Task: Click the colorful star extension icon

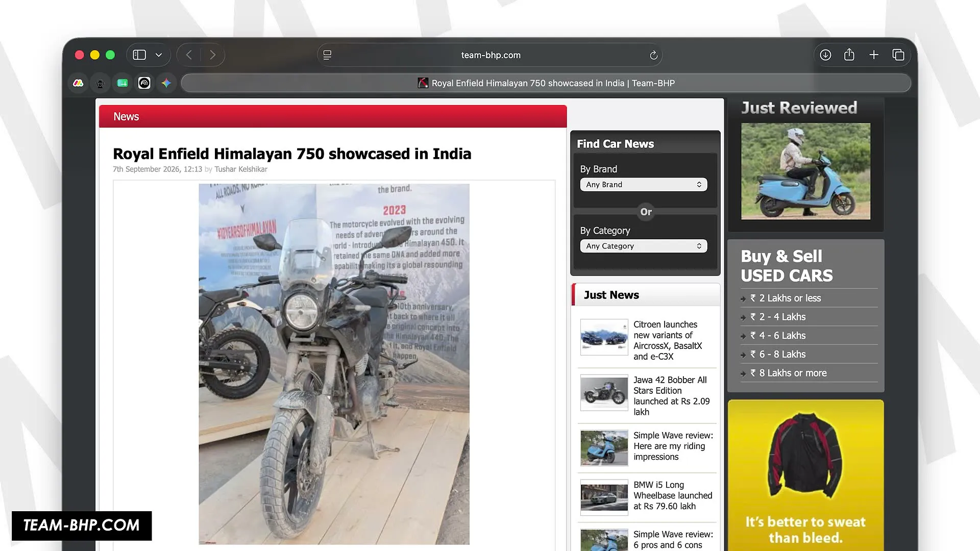Action: click(166, 83)
